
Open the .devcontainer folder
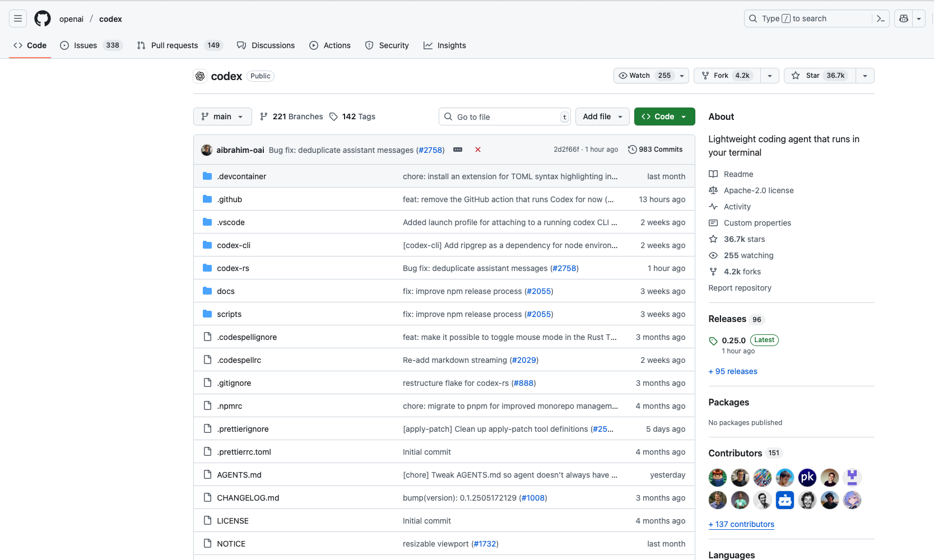click(x=241, y=176)
